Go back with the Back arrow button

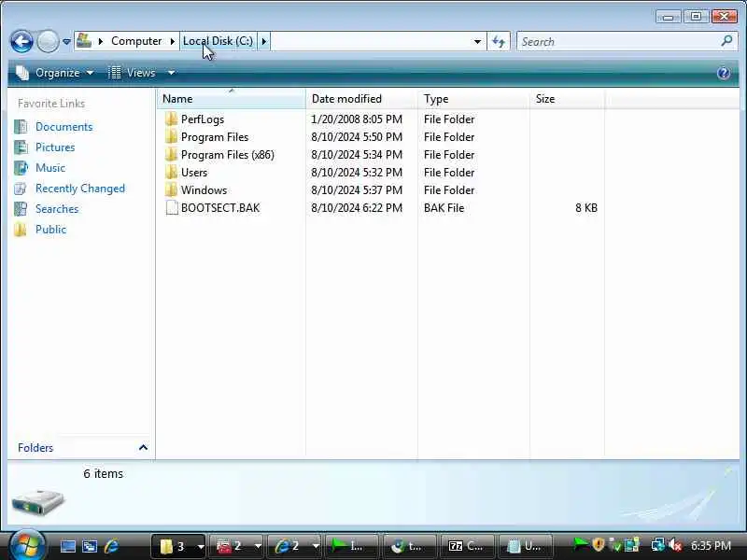click(x=21, y=41)
